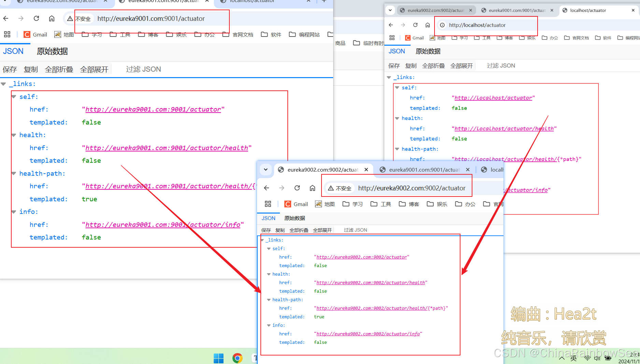
Task: Collapse info node in eureka9001 JSON
Action: pos(14,212)
